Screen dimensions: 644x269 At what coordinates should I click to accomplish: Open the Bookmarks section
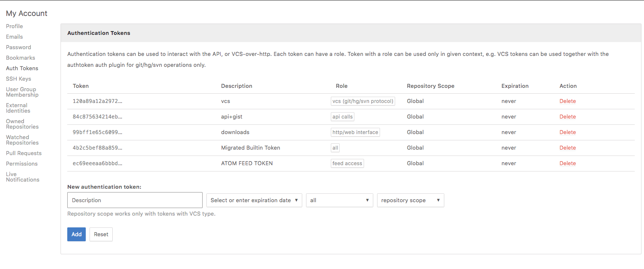(20, 58)
